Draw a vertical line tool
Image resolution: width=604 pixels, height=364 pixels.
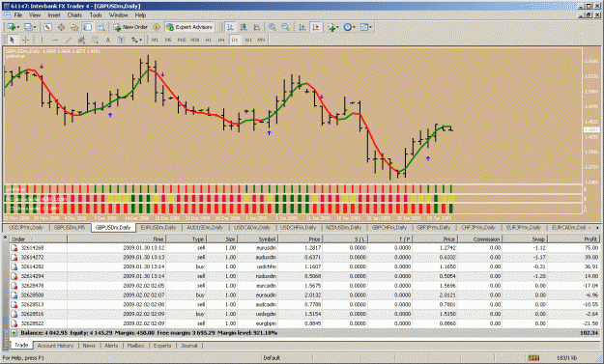click(x=42, y=40)
